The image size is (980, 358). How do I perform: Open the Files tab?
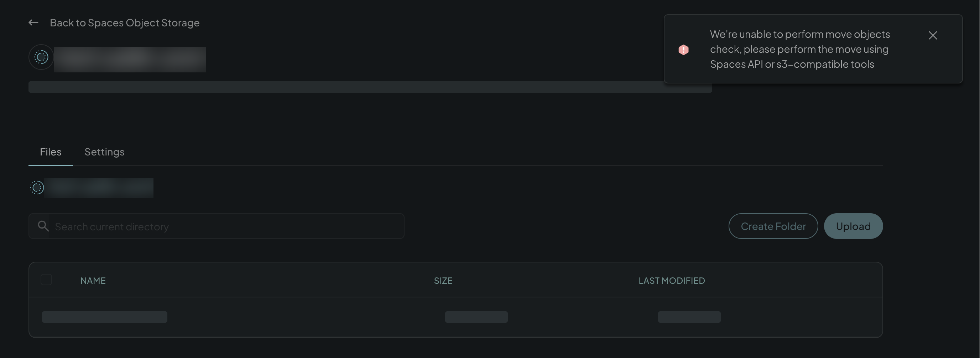(51, 152)
